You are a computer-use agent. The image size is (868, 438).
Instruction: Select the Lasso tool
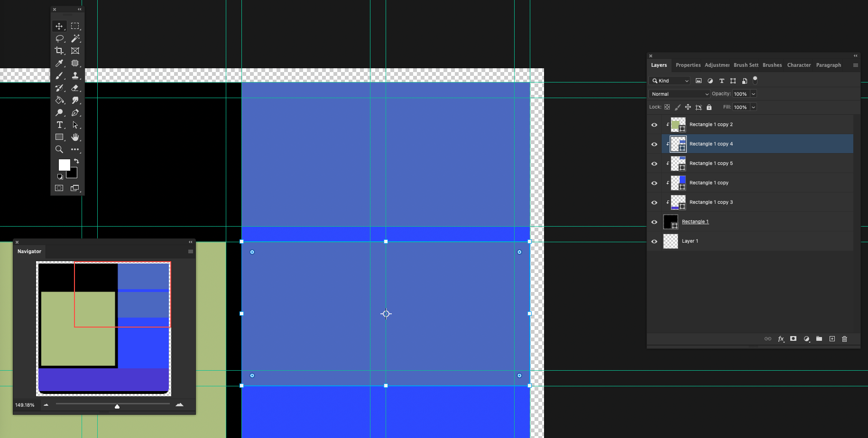[x=59, y=38]
